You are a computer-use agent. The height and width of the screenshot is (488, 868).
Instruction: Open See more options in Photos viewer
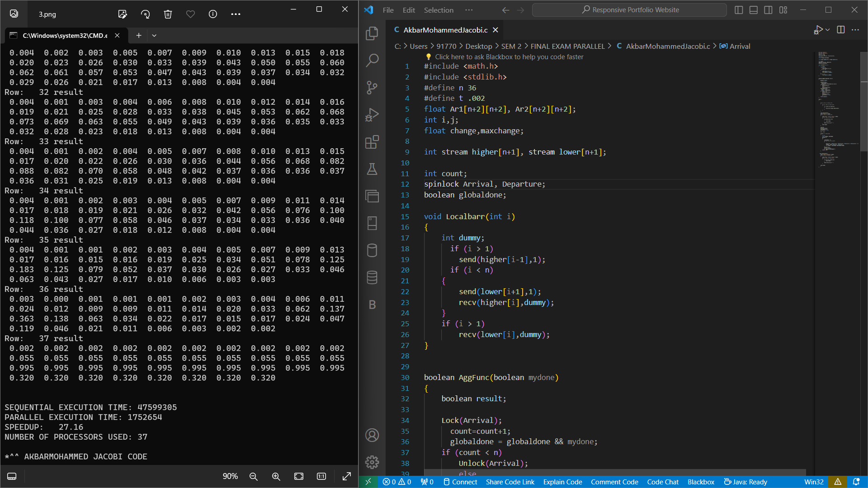click(236, 14)
